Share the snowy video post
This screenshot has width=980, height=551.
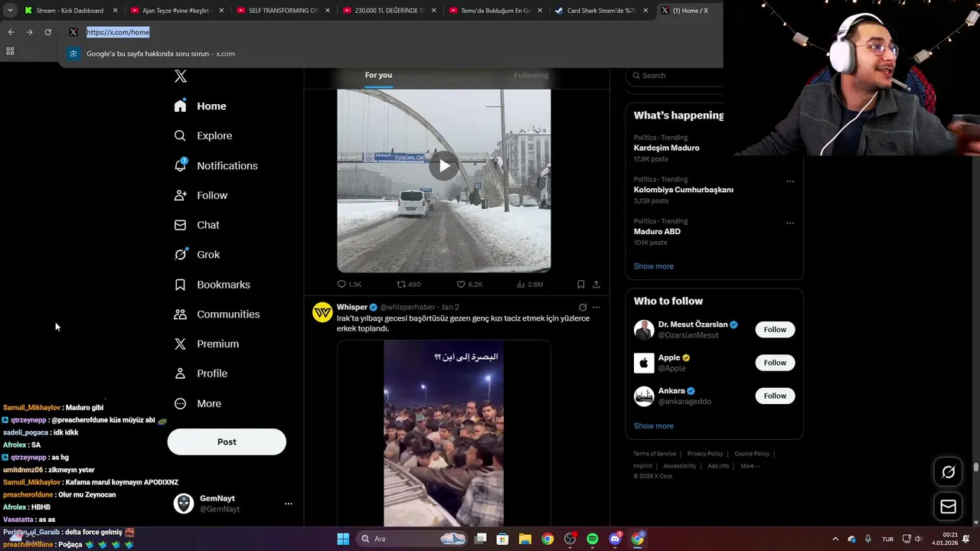tap(596, 284)
